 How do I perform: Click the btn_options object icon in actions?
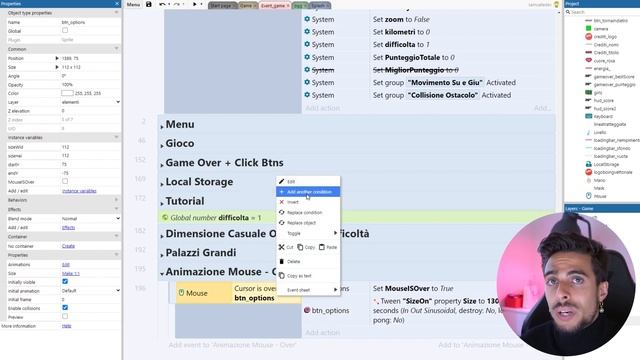point(307,310)
